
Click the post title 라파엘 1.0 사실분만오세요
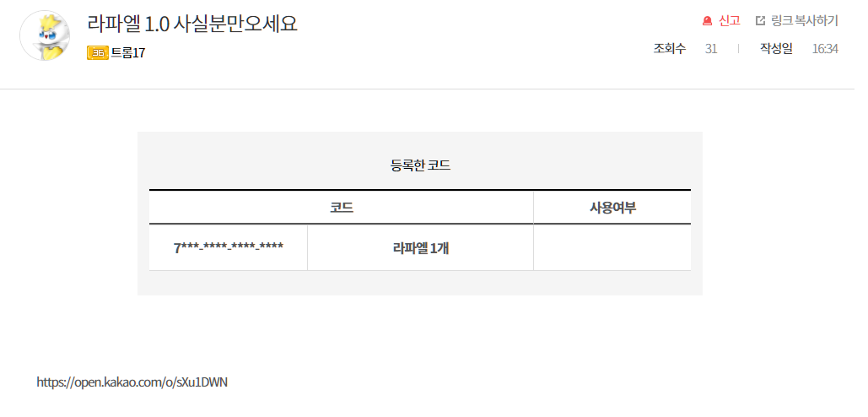point(192,23)
